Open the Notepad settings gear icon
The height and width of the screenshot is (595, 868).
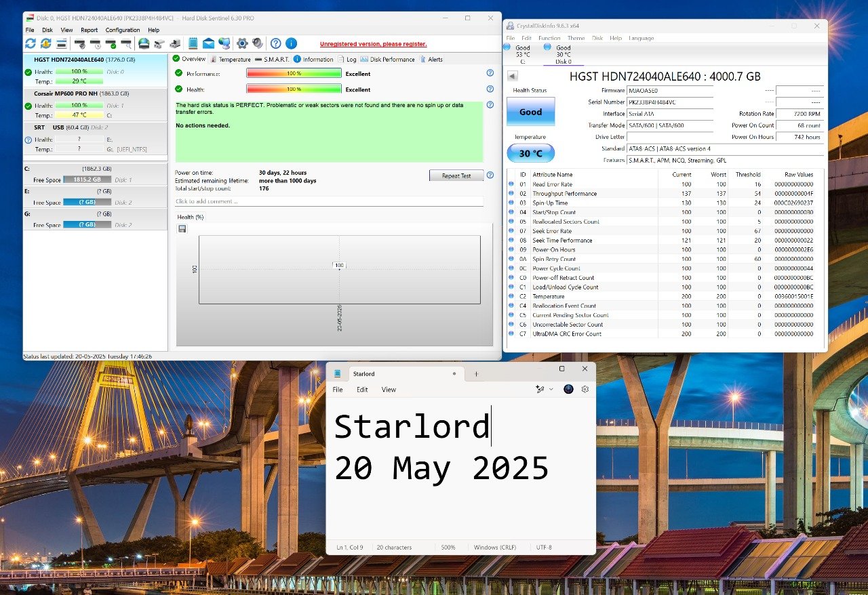pyautogui.click(x=585, y=389)
